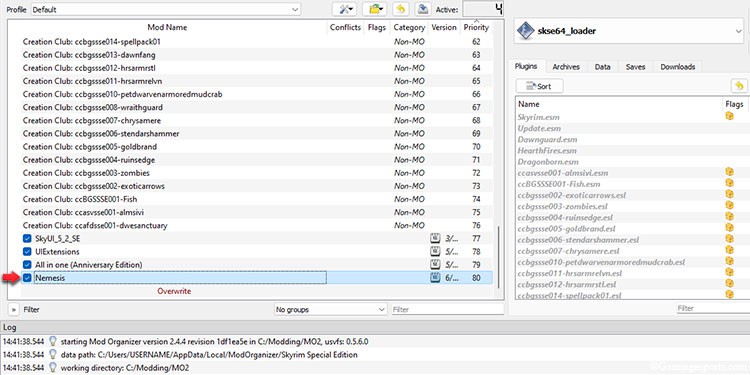Sort by the Category column header
The height and width of the screenshot is (375, 750).
click(x=409, y=27)
